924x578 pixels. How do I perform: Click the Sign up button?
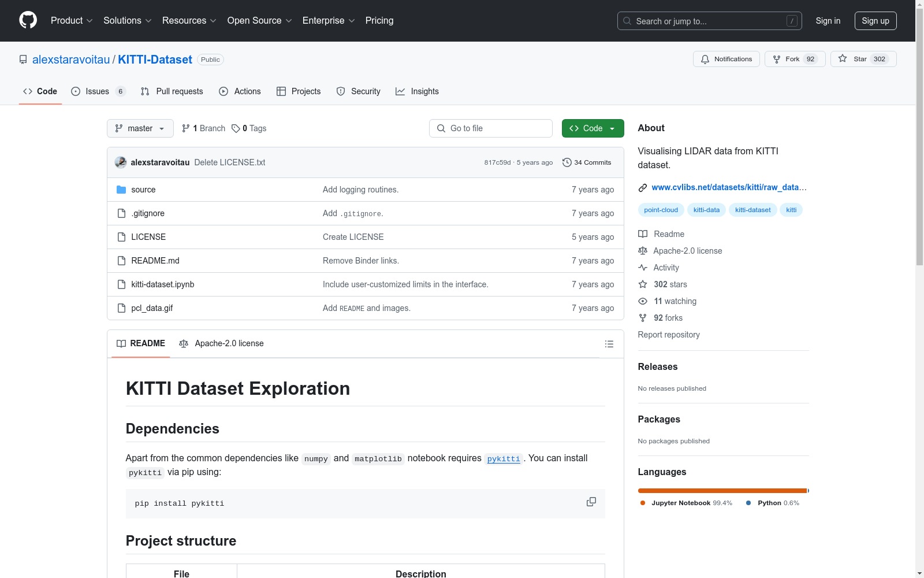[x=875, y=21]
